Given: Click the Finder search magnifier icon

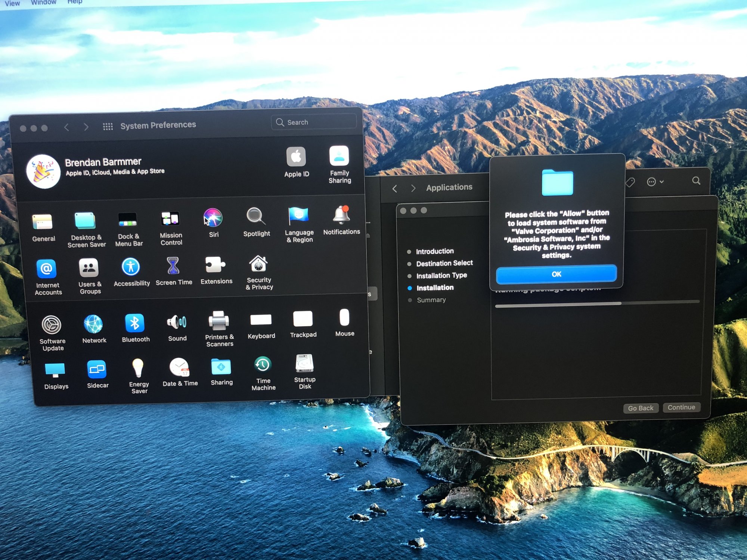Looking at the screenshot, I should click(696, 181).
